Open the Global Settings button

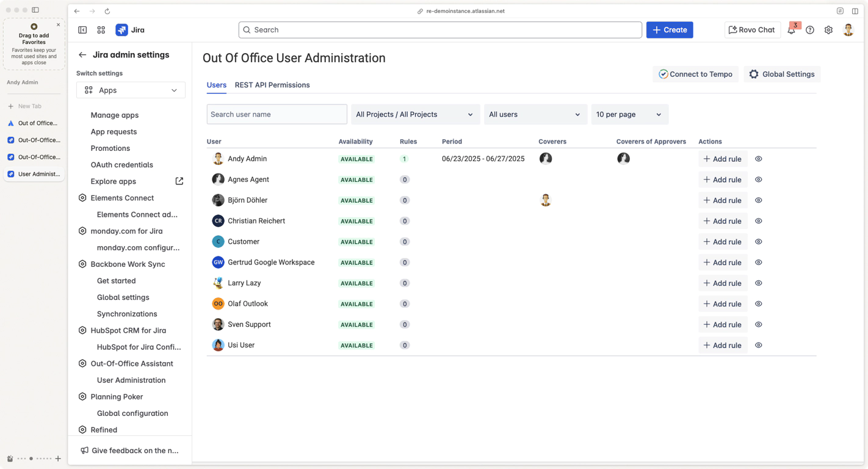tap(782, 74)
